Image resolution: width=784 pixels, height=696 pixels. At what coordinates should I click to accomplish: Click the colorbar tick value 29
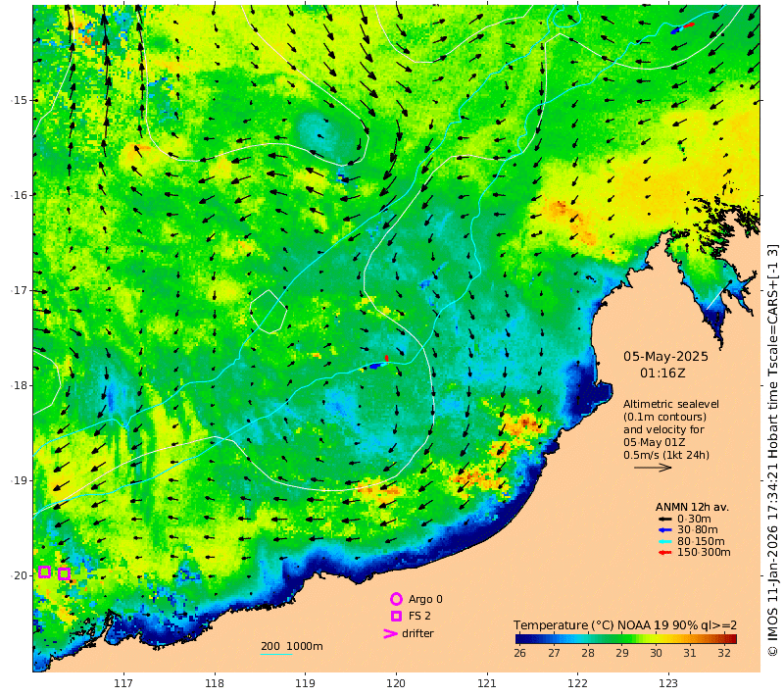[622, 653]
